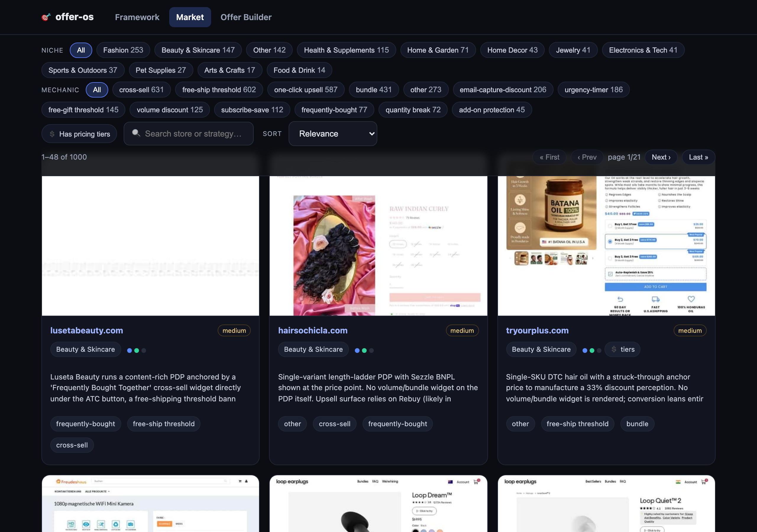
Task: Focus the Search store or strategy field
Action: [189, 134]
